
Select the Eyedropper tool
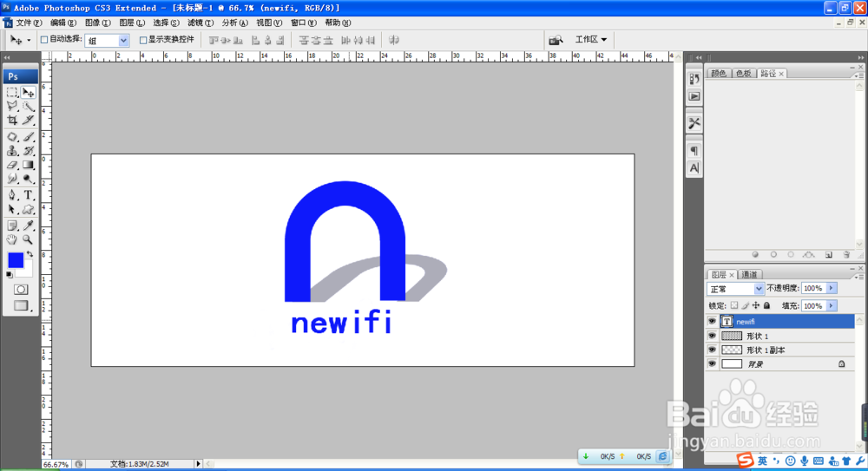click(x=29, y=226)
